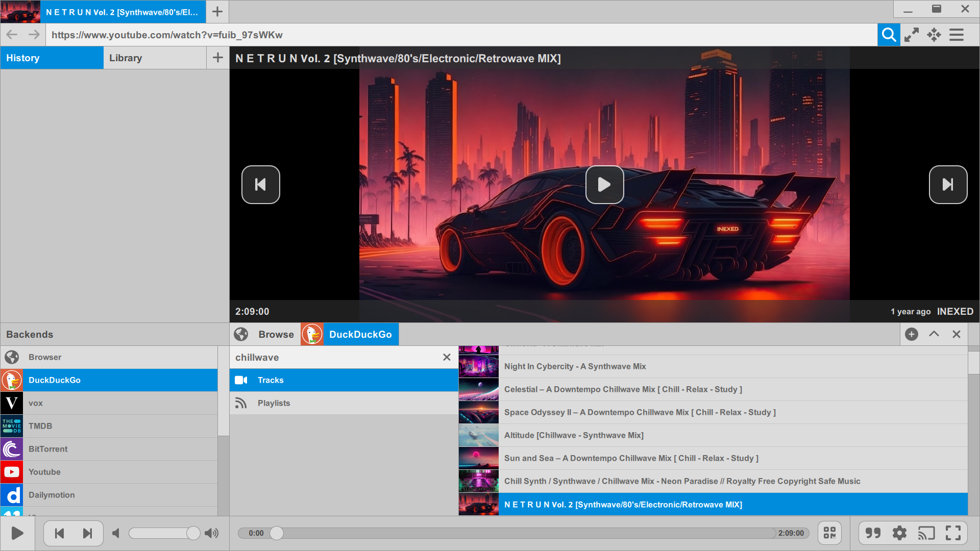Click the settings gear icon
This screenshot has height=551, width=980.
click(900, 533)
